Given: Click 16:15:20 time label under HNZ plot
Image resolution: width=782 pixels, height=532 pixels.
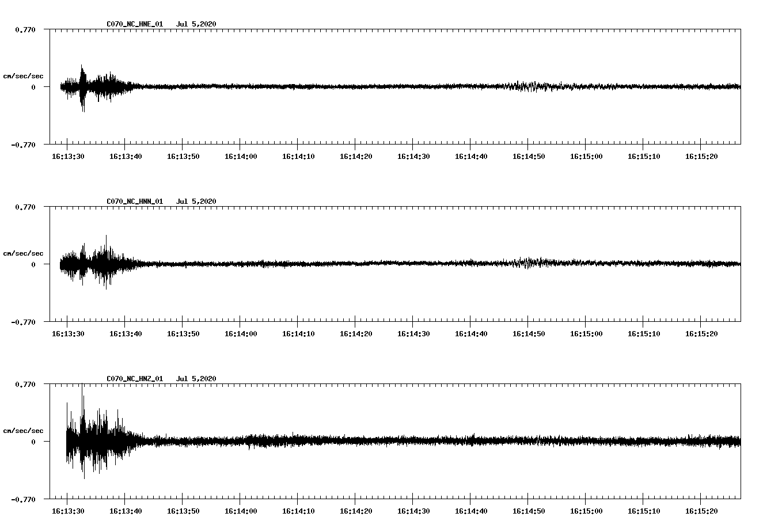Looking at the screenshot, I should (x=701, y=511).
